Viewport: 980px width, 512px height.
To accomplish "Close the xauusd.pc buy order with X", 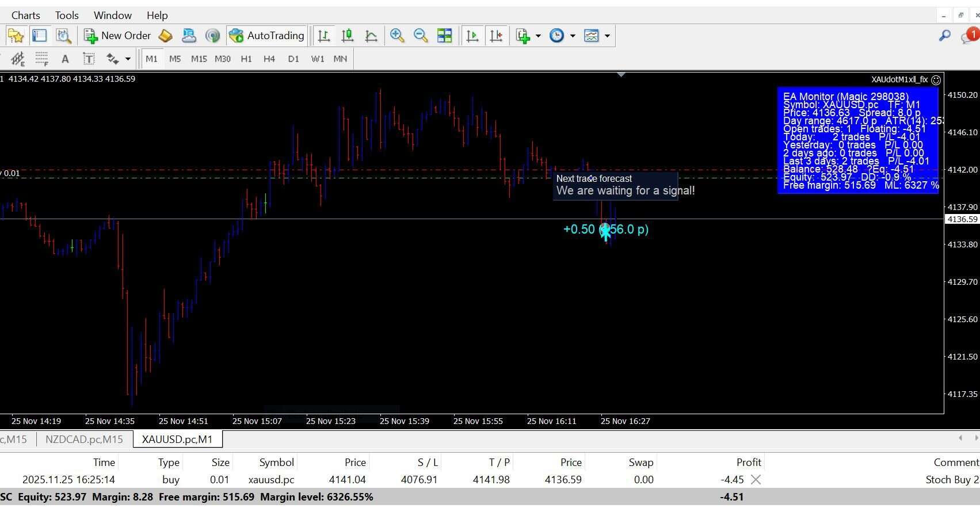I will (x=756, y=480).
